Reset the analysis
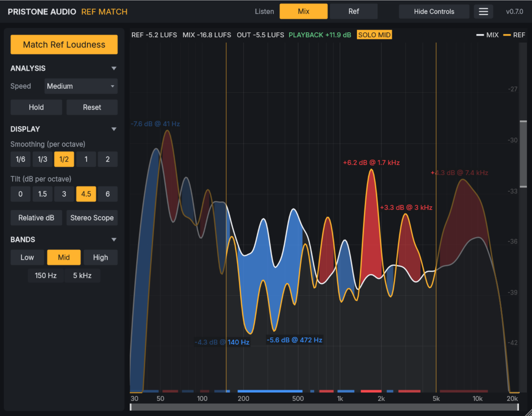The image size is (532, 416). click(x=92, y=107)
